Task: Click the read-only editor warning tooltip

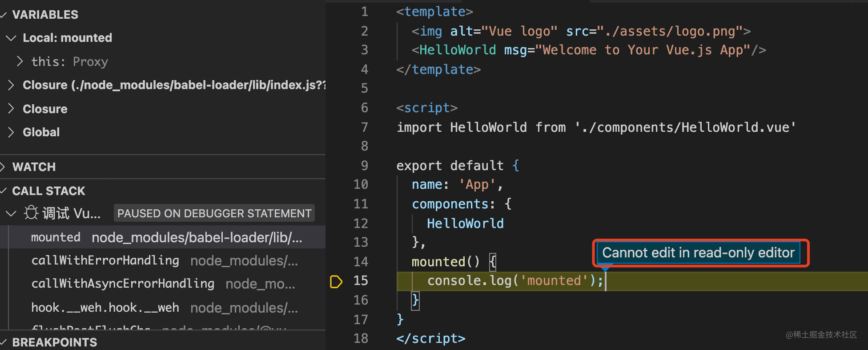Action: tap(698, 253)
